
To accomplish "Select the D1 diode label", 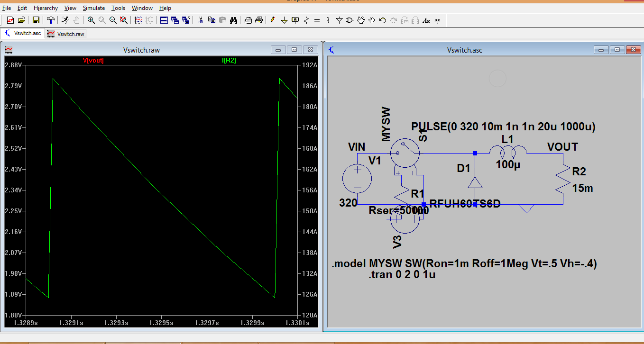I will pos(463,168).
